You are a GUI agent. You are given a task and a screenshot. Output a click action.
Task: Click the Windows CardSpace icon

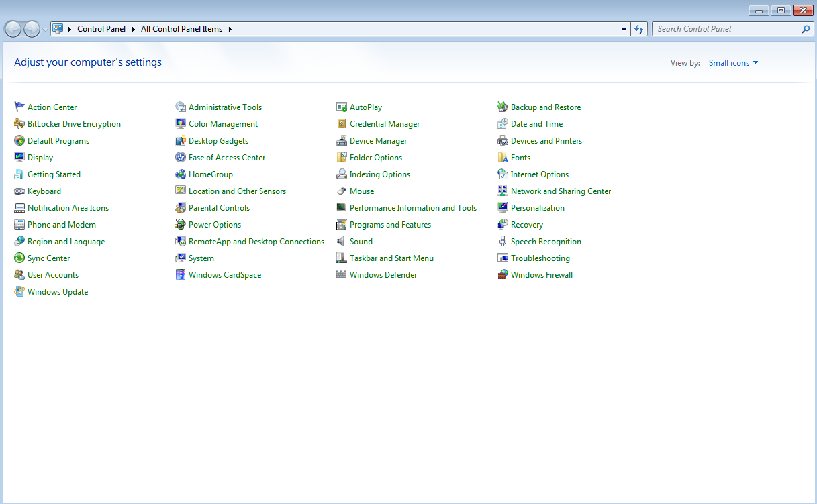click(x=181, y=274)
